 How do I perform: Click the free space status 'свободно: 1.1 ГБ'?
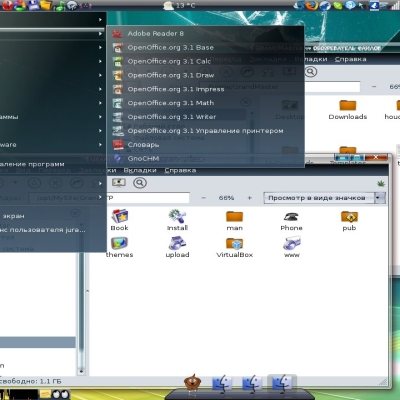(x=31, y=381)
